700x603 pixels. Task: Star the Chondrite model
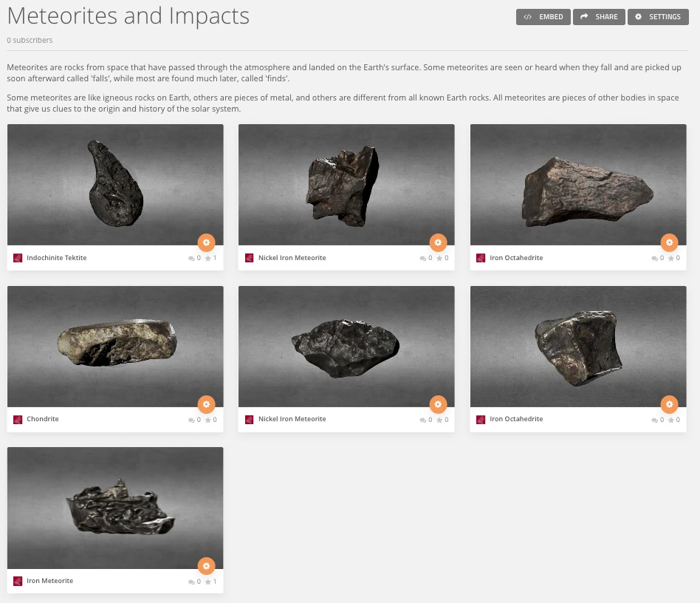[207, 420]
